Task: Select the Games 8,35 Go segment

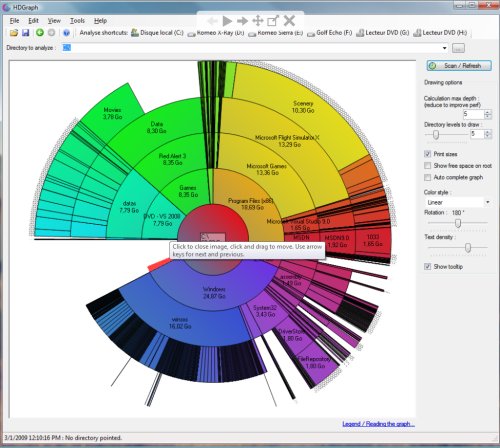Action: click(188, 191)
